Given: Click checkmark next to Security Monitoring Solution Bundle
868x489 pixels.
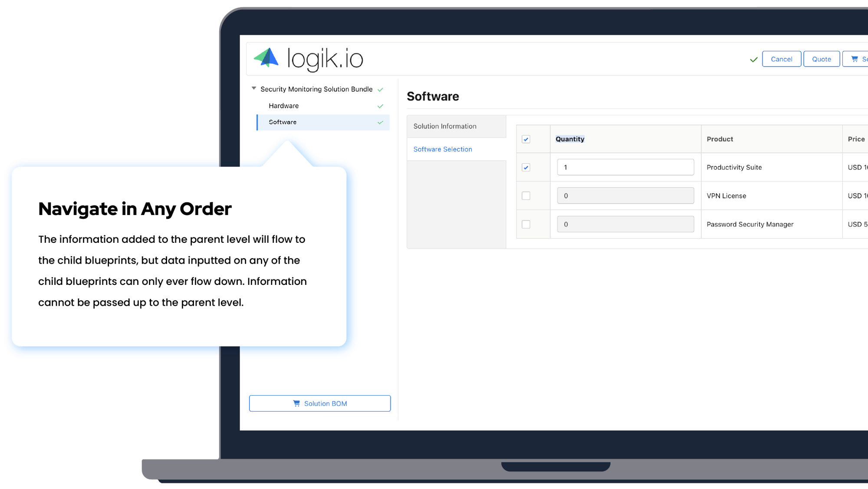Looking at the screenshot, I should click(x=380, y=89).
